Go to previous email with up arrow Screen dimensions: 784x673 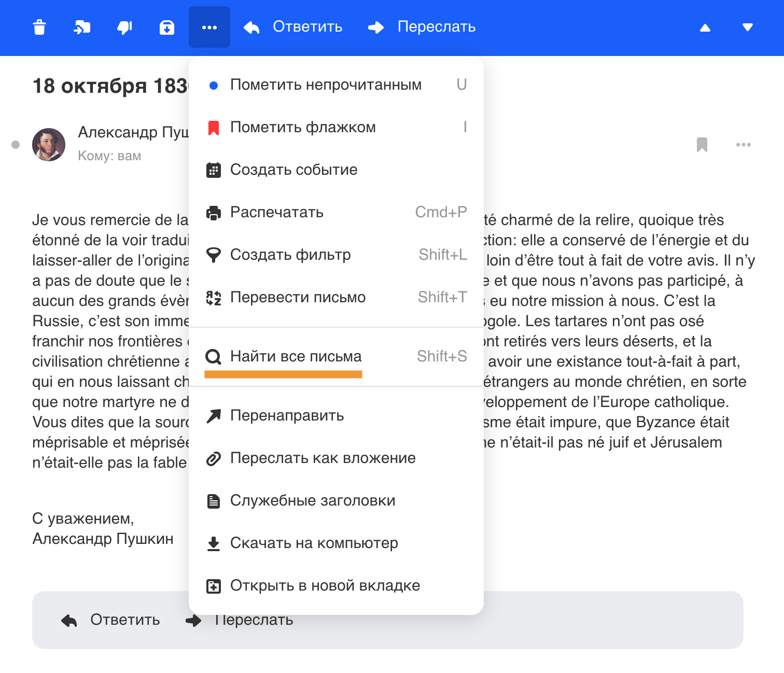coord(705,27)
